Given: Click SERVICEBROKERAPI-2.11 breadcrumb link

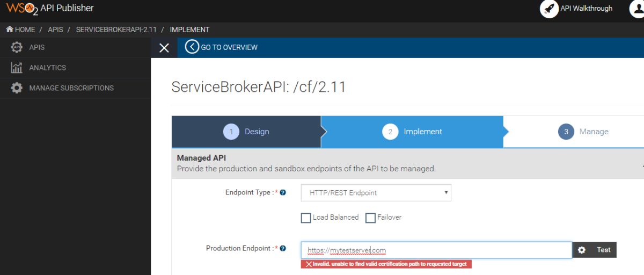Looking at the screenshot, I should [116, 30].
